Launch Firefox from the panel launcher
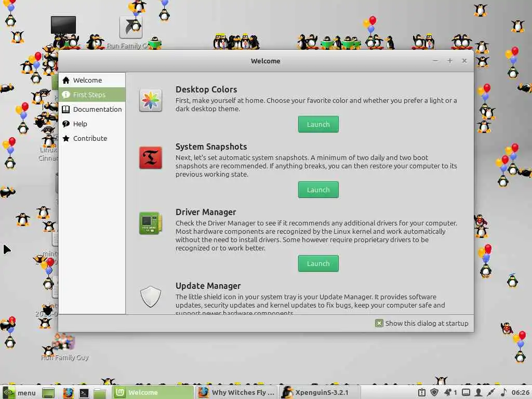532x399 pixels. [68, 393]
